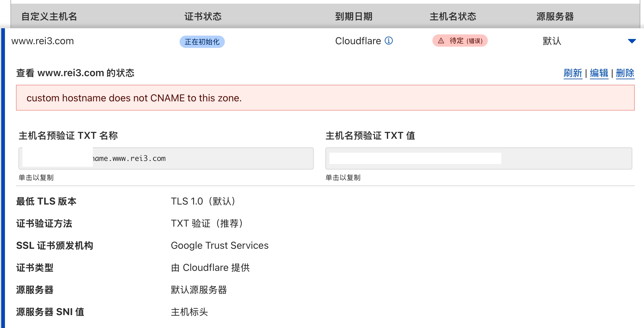Click the info icon next to Cloudflare
644x328 pixels.
[x=389, y=41]
